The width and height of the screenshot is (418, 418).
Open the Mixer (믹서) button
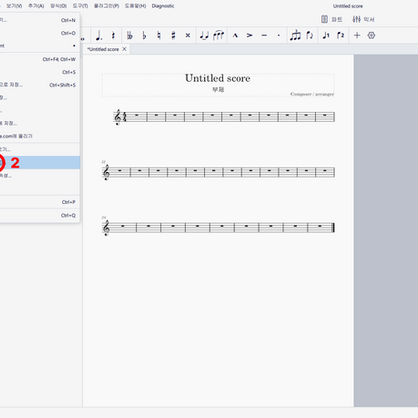point(363,19)
